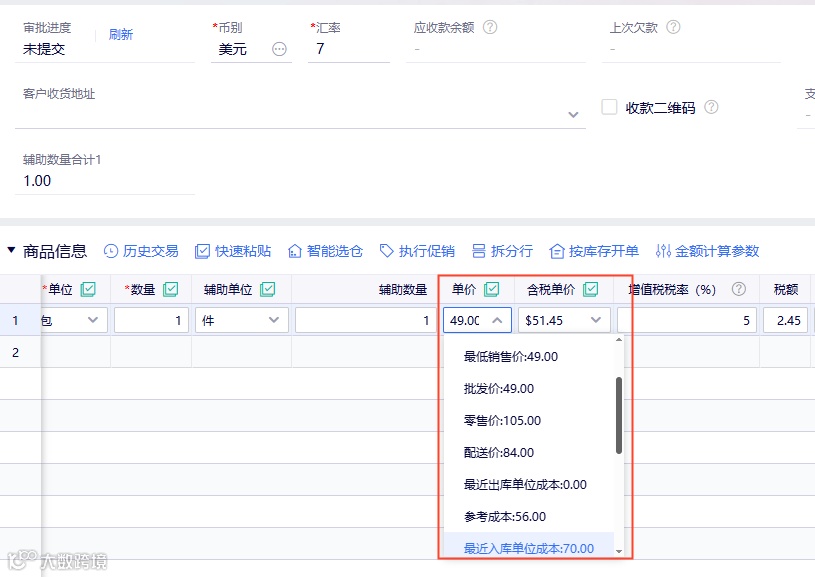Click the 辅助数量合计1 value 1.00
Viewport: 815px width, 577px height.
point(37,181)
